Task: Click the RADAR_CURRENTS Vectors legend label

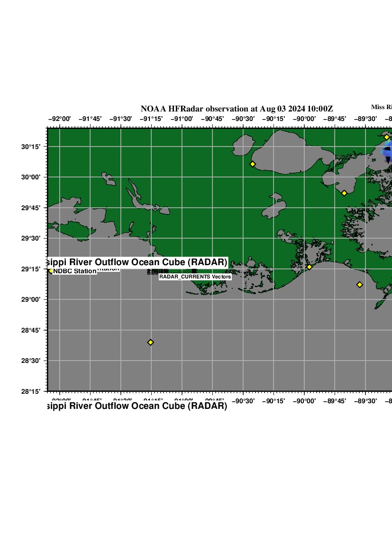Action: 195,277
